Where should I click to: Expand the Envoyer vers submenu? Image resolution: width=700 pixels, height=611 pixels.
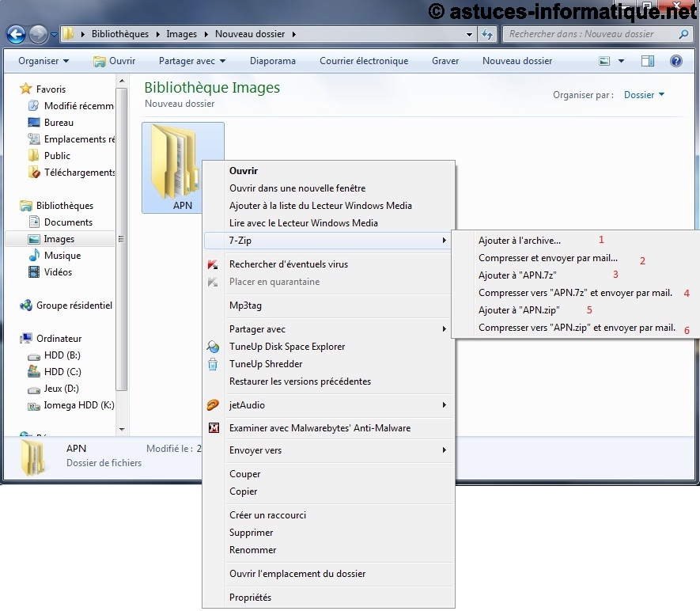click(x=445, y=450)
